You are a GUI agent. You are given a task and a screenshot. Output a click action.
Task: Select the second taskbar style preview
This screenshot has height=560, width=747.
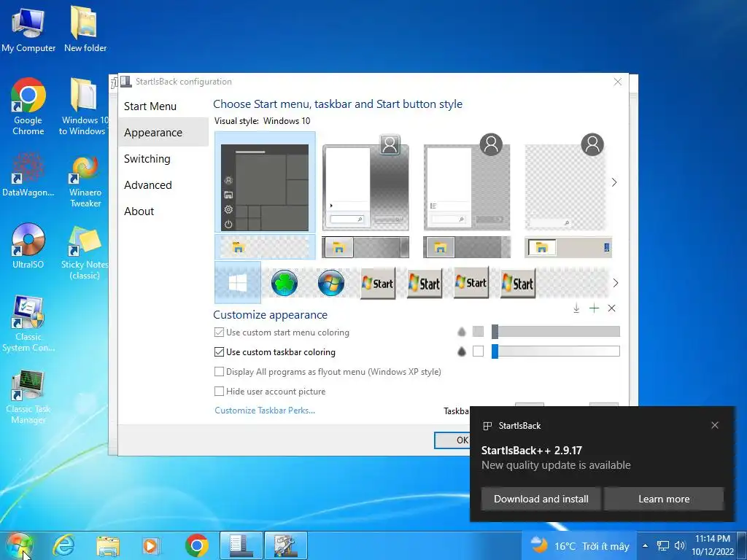pyautogui.click(x=365, y=247)
